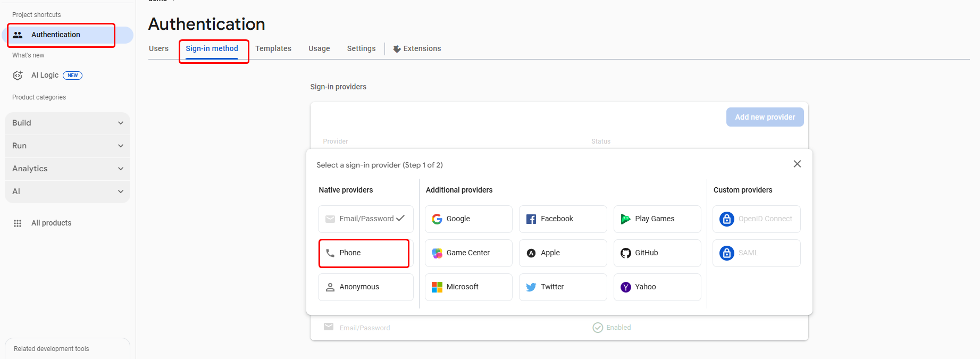The image size is (980, 359).
Task: Select the Google provider icon
Action: tap(437, 219)
